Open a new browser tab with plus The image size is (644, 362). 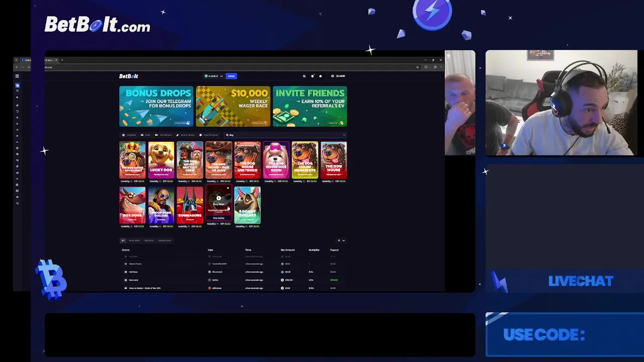[x=62, y=60]
